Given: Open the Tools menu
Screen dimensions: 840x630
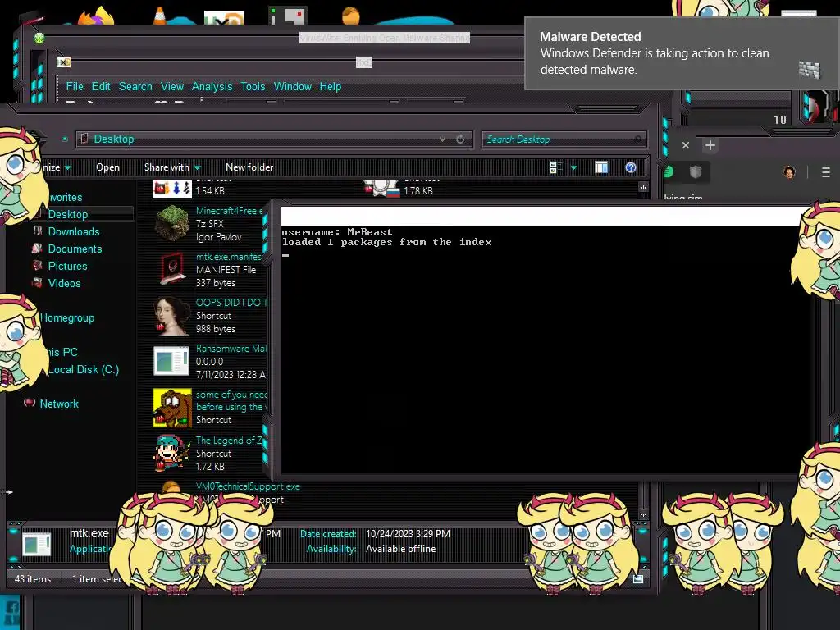Looking at the screenshot, I should coord(253,86).
